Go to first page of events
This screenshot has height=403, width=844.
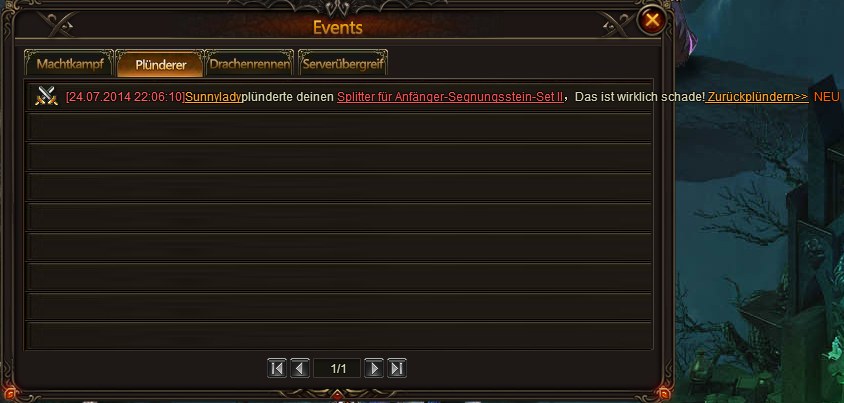click(277, 369)
